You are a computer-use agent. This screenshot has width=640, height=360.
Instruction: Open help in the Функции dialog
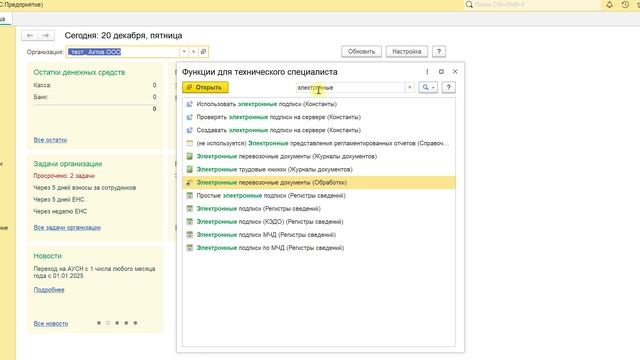(449, 87)
